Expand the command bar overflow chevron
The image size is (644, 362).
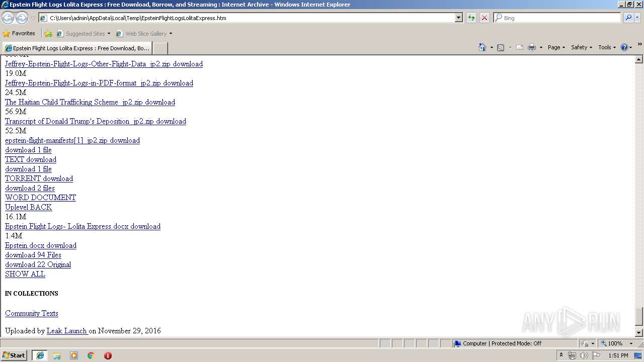tap(639, 44)
